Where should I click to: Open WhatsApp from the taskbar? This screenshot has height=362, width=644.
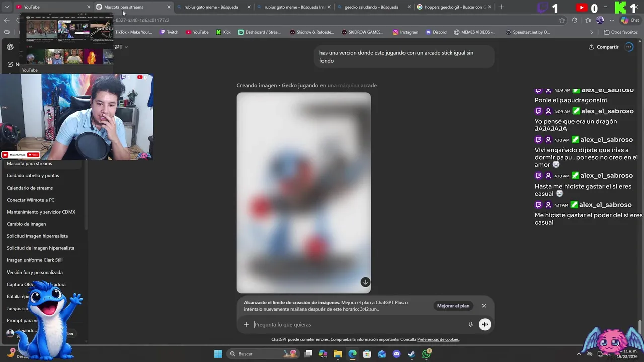click(427, 354)
